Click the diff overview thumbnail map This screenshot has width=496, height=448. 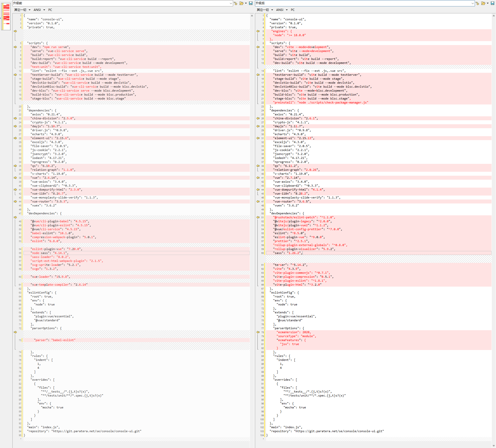click(6, 16)
